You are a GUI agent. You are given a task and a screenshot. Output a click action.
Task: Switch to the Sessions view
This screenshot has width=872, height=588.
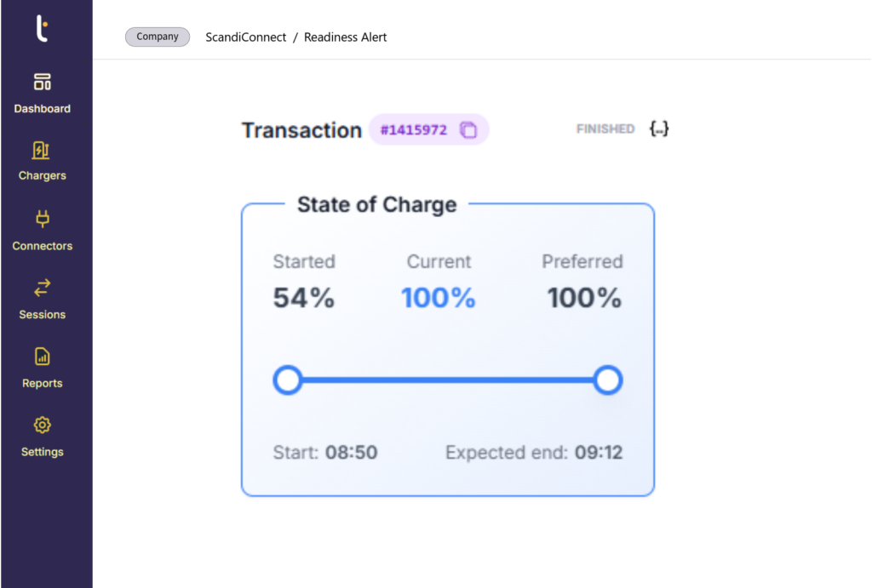[42, 288]
